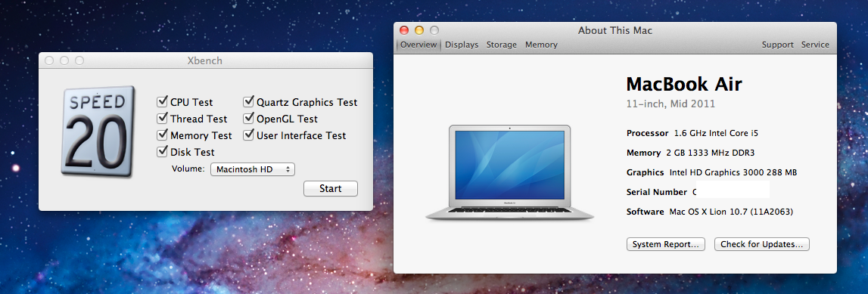This screenshot has height=294, width=868.
Task: Click the redacted Serial Number field
Action: [x=733, y=190]
